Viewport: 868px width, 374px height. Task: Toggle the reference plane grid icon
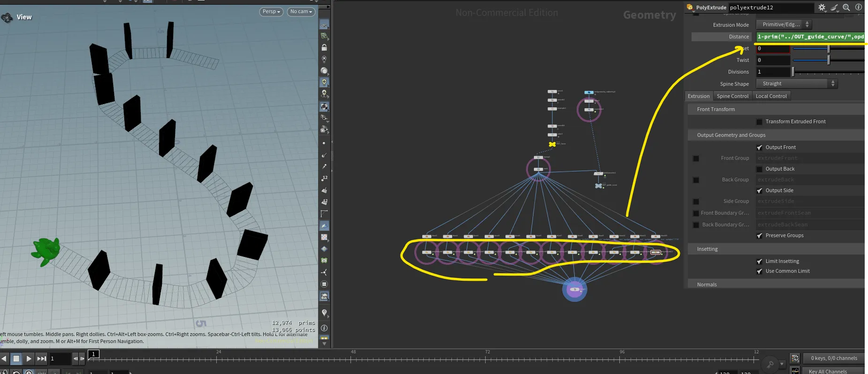(x=324, y=24)
